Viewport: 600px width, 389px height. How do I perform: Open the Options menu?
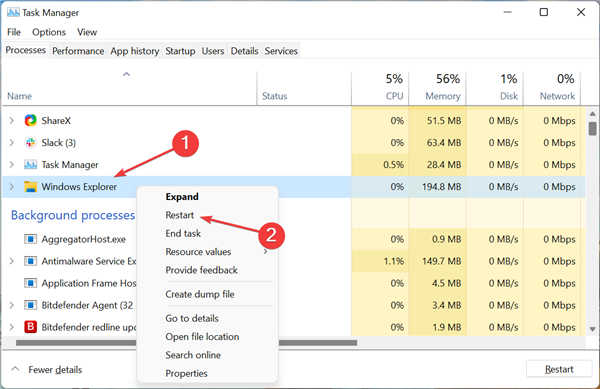pyautogui.click(x=49, y=32)
